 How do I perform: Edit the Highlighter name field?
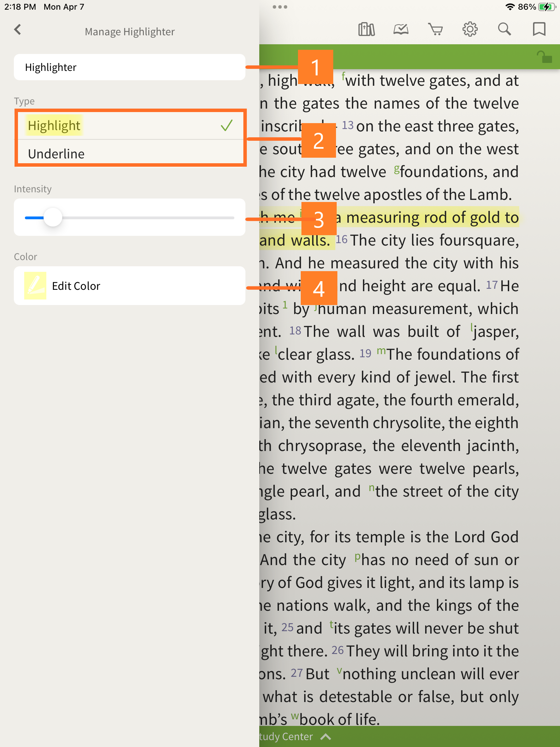(x=130, y=67)
